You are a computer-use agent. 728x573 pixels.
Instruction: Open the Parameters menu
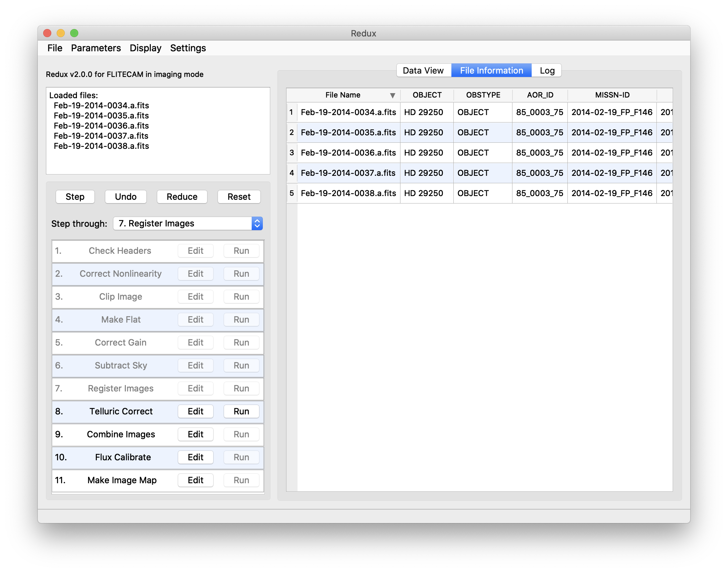[x=96, y=48]
